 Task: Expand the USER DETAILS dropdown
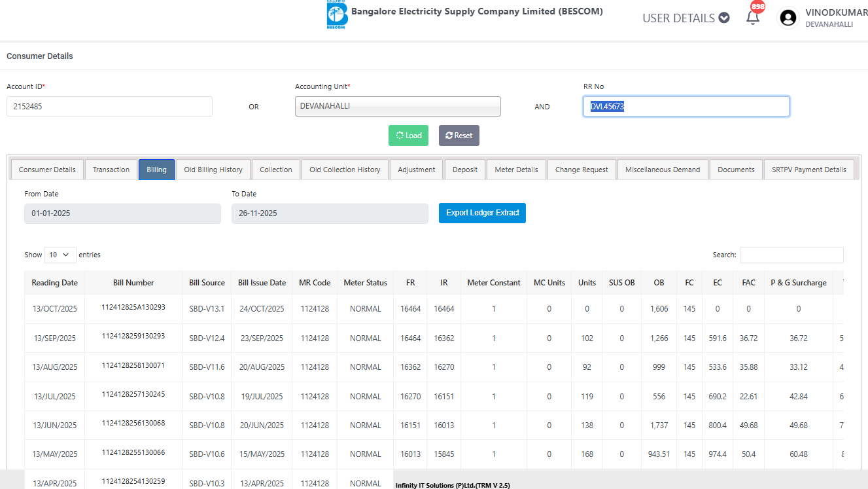(686, 18)
